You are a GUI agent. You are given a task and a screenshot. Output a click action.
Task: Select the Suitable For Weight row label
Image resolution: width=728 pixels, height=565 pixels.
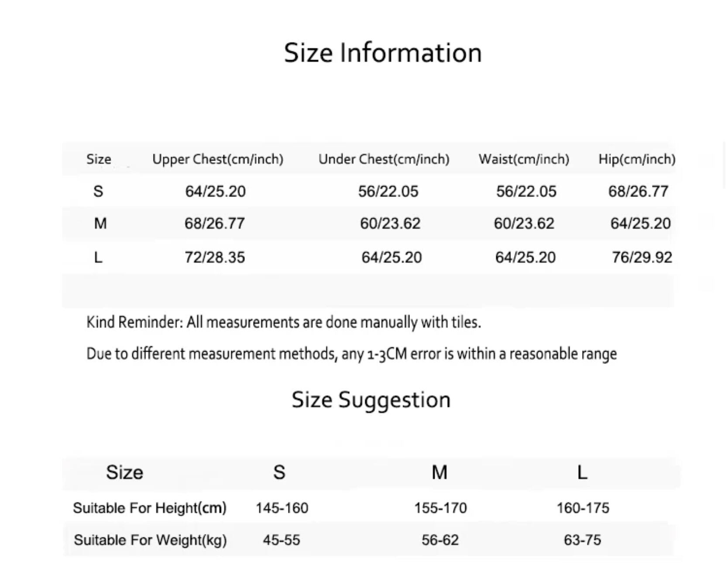[x=150, y=540]
